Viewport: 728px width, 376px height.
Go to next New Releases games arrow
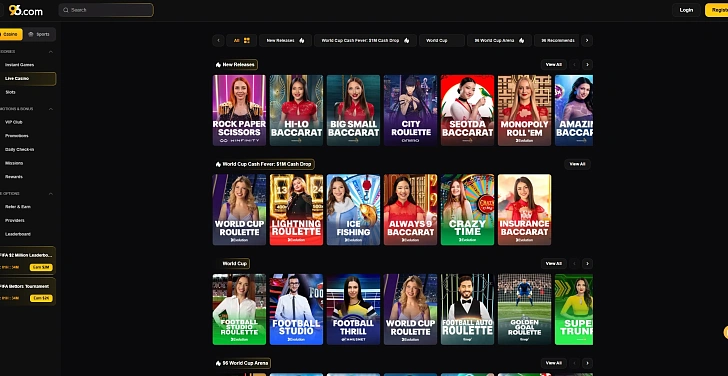pyautogui.click(x=587, y=65)
